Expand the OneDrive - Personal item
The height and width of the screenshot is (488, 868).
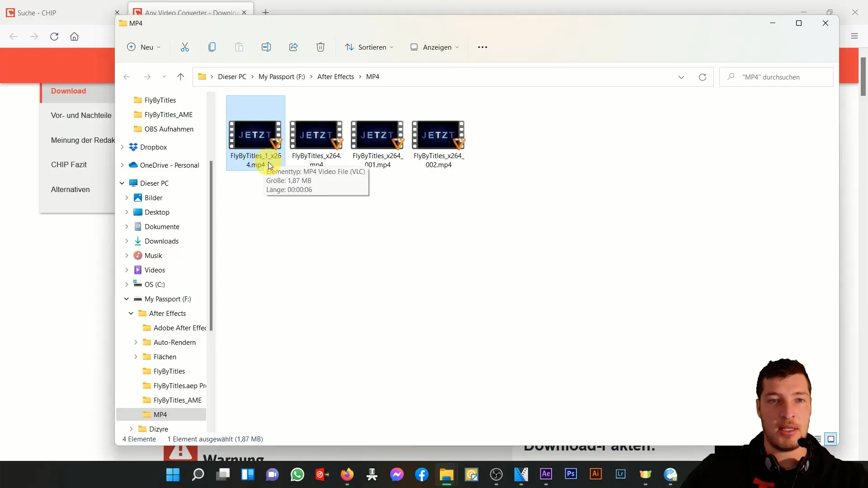coord(123,165)
